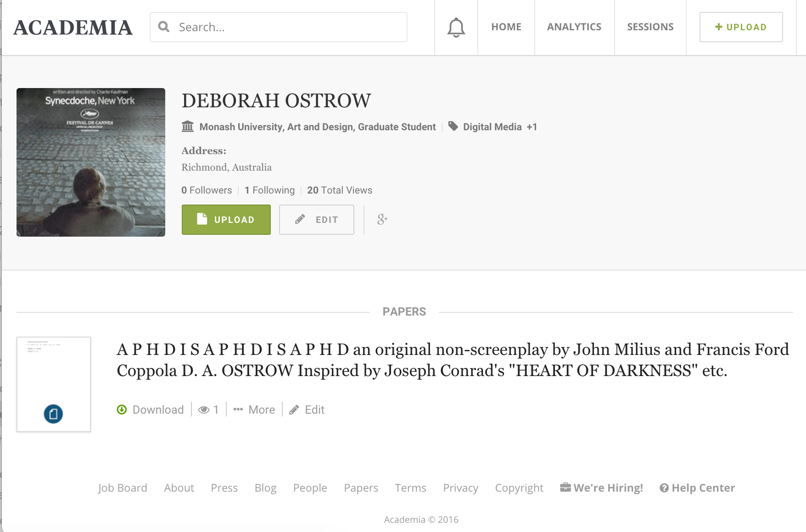Type in the Search field
The height and width of the screenshot is (532, 806).
289,27
